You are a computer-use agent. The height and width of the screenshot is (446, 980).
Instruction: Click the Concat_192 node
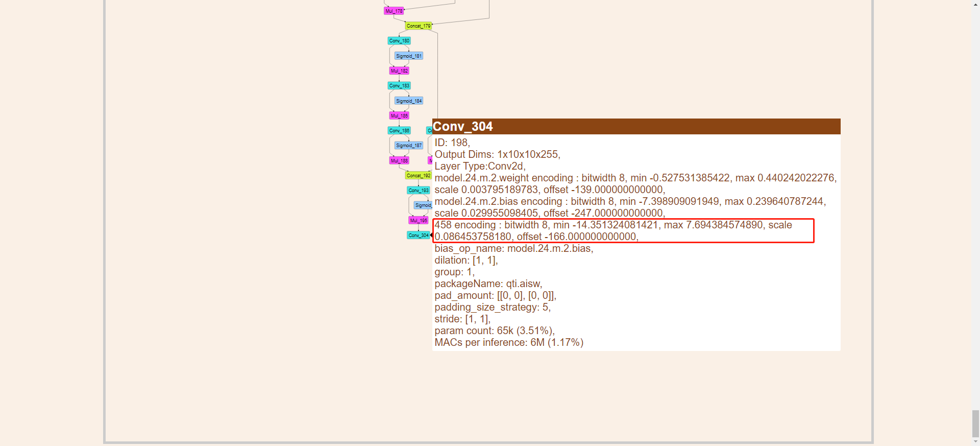(419, 176)
